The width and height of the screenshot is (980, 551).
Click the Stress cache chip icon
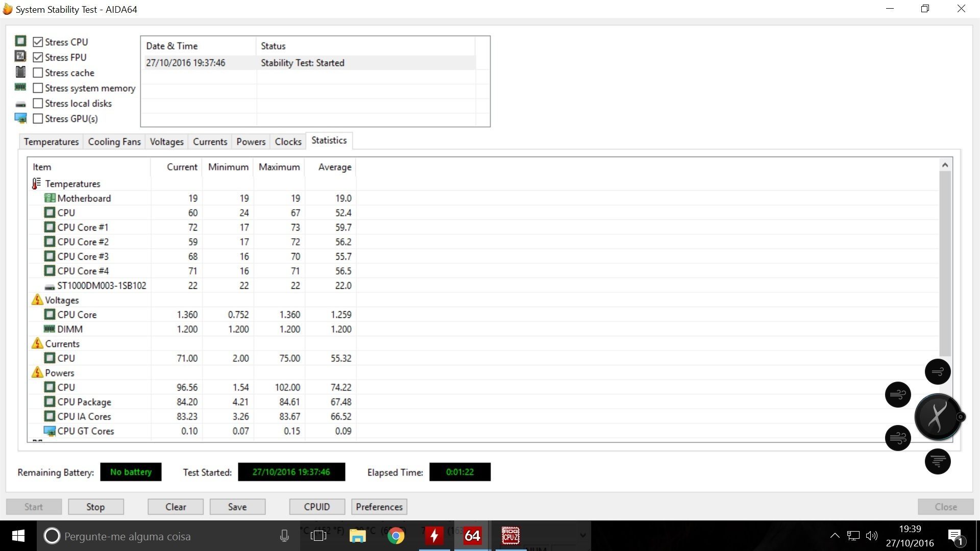[20, 72]
